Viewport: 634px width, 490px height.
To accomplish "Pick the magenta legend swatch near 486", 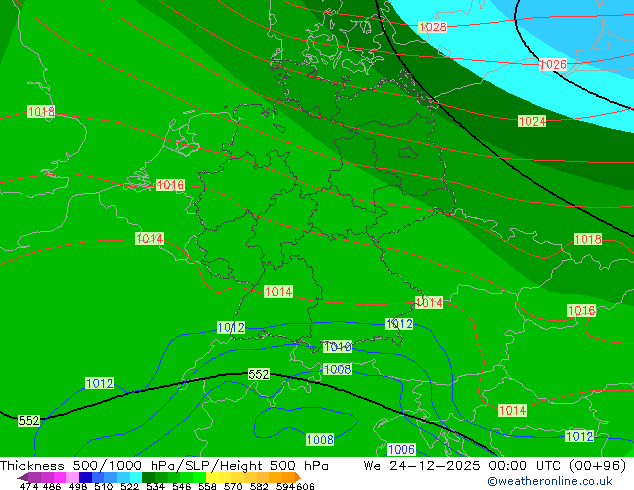I will point(60,477).
